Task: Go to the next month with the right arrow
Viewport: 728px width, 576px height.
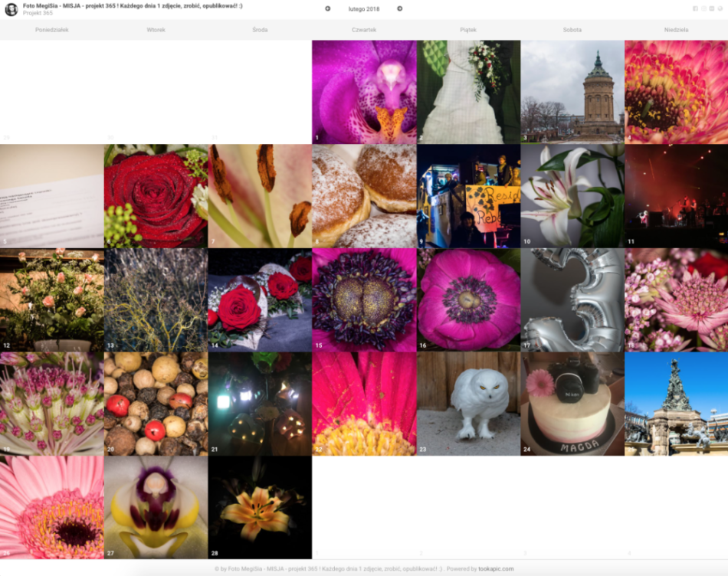Action: tap(399, 8)
